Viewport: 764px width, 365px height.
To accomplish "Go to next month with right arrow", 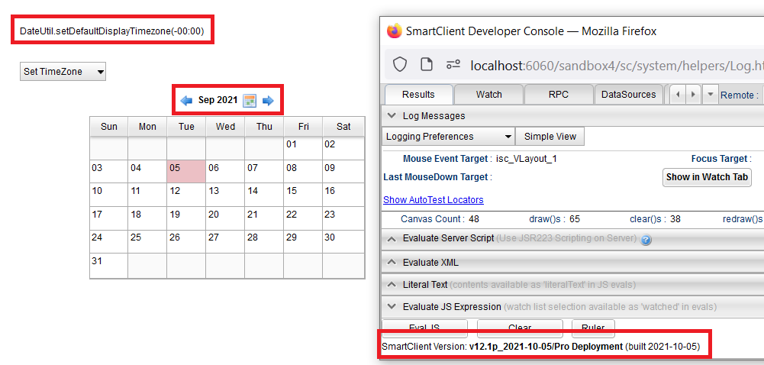I will [268, 100].
